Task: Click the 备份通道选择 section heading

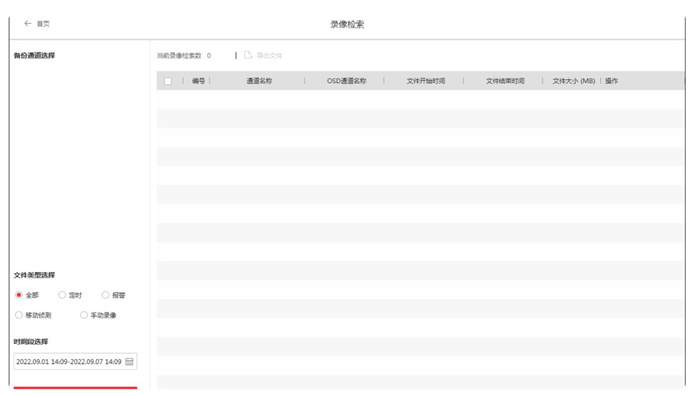Action: pyautogui.click(x=34, y=55)
